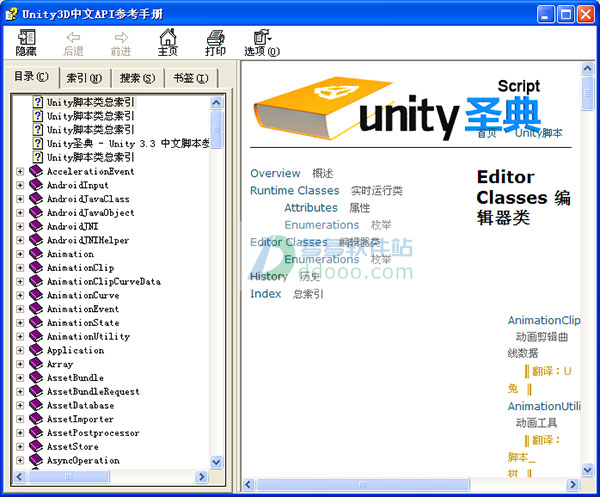Click the Array book icon

[x=36, y=364]
